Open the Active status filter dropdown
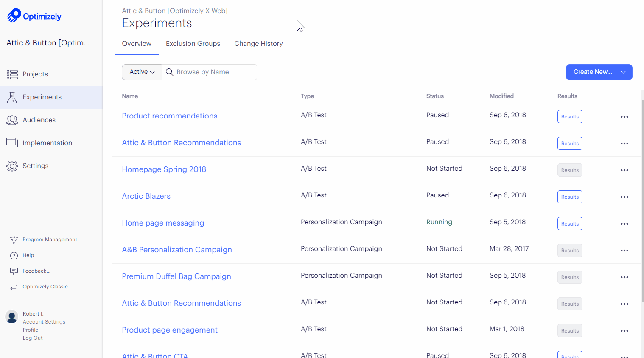644x358 pixels. [142, 72]
